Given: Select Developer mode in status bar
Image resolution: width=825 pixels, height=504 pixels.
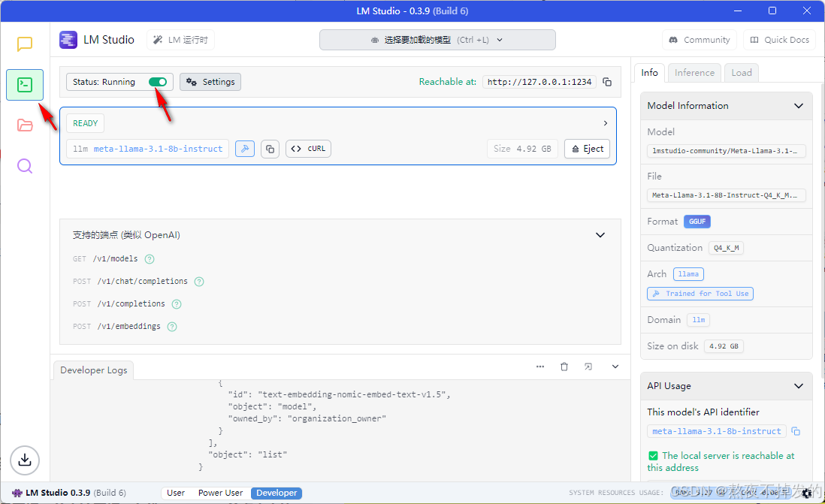Looking at the screenshot, I should pyautogui.click(x=277, y=493).
